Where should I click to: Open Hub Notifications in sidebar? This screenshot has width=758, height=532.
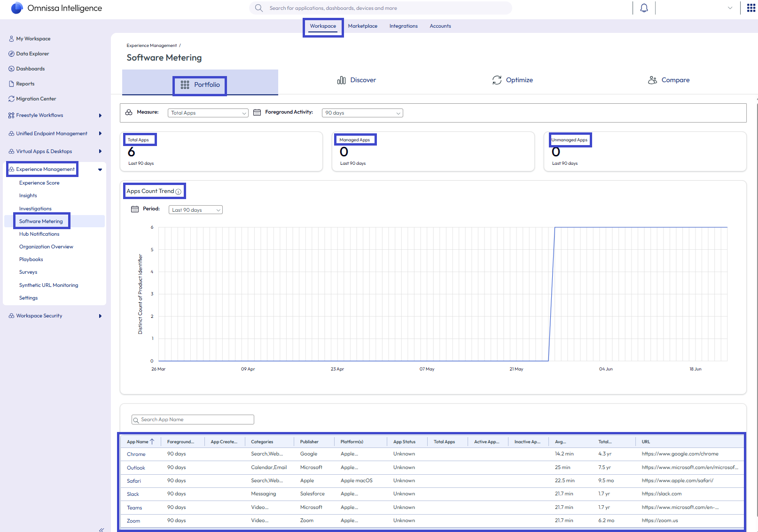pyautogui.click(x=39, y=234)
